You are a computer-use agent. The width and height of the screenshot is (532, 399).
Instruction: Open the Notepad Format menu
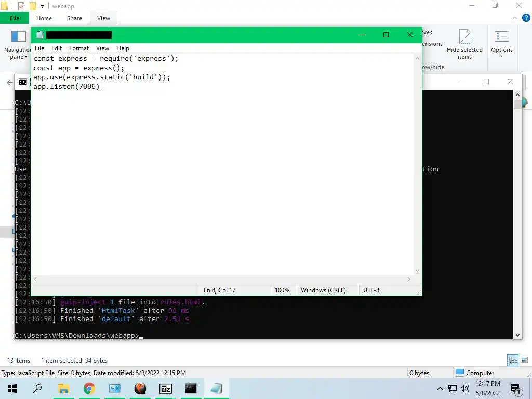79,48
